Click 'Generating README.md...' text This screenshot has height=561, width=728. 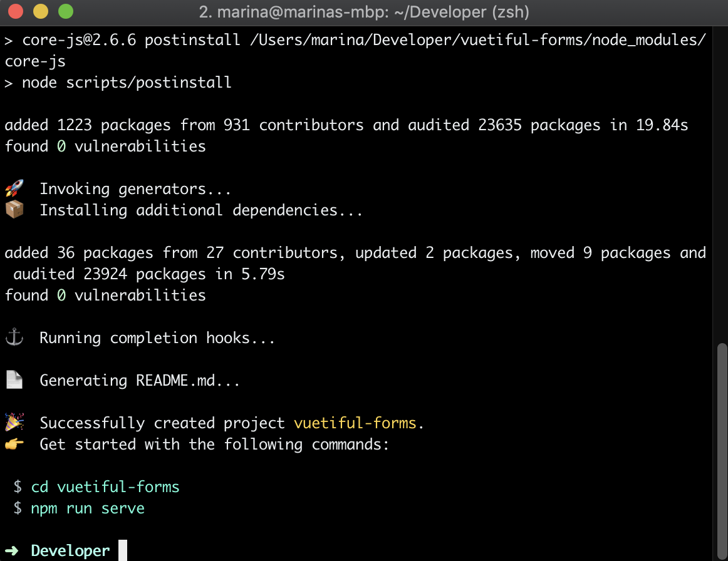click(x=140, y=381)
